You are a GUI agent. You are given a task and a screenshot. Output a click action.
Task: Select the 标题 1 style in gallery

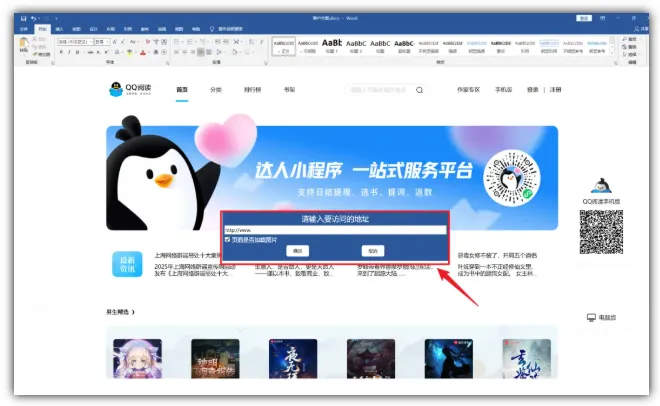pyautogui.click(x=332, y=46)
